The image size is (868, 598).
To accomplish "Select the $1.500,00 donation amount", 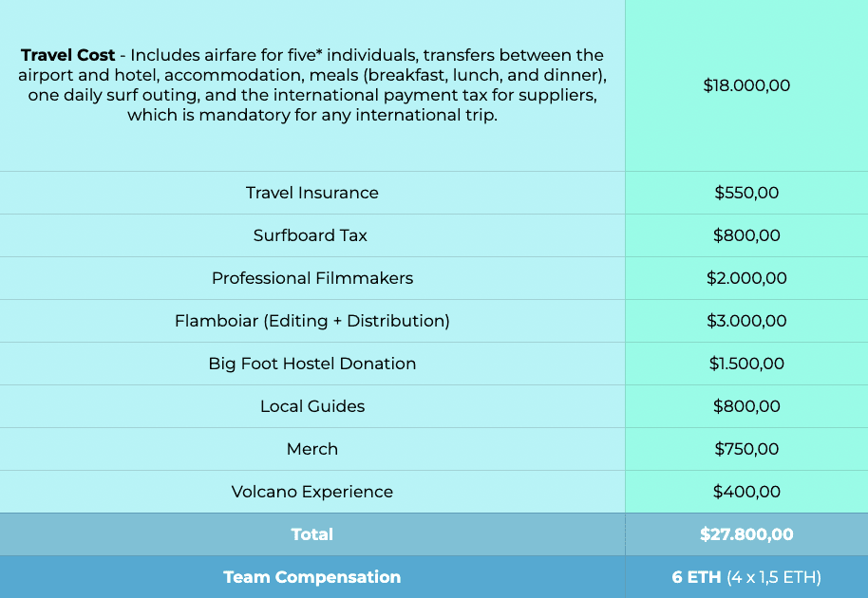I will [746, 364].
